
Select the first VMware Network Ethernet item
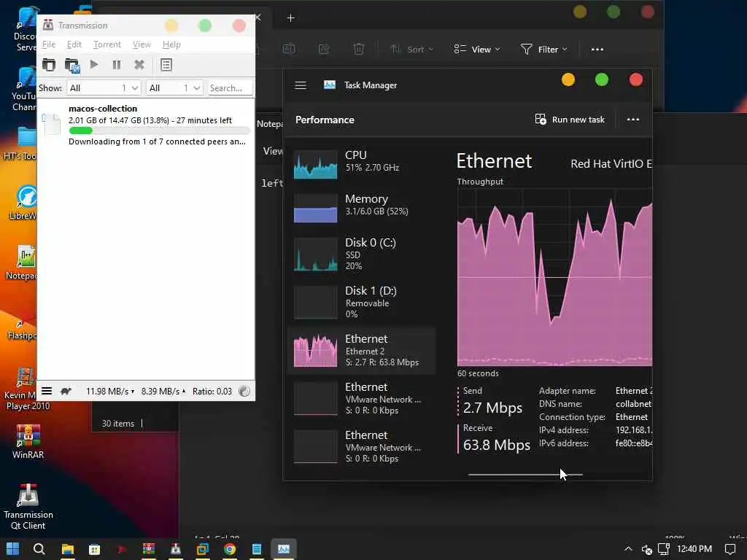click(362, 398)
